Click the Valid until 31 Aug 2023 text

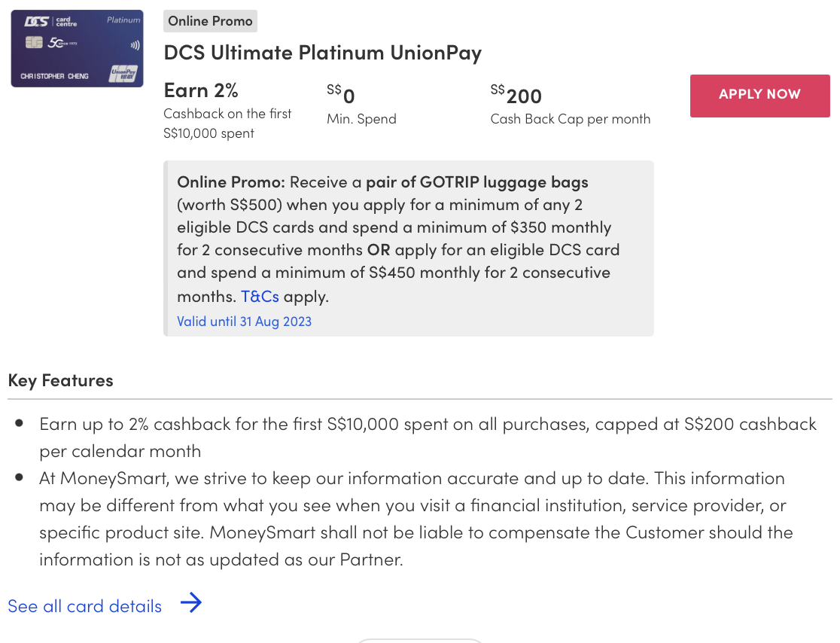[x=244, y=321]
